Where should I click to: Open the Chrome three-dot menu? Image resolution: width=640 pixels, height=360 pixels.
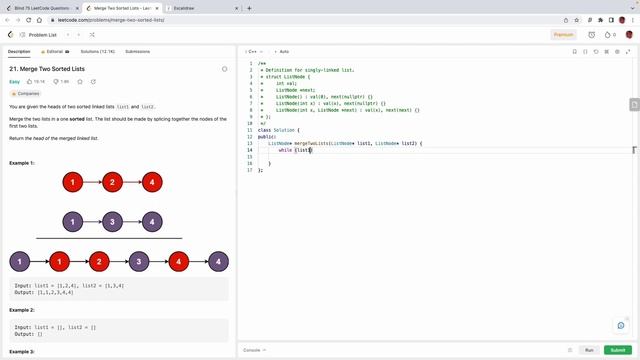click(633, 20)
